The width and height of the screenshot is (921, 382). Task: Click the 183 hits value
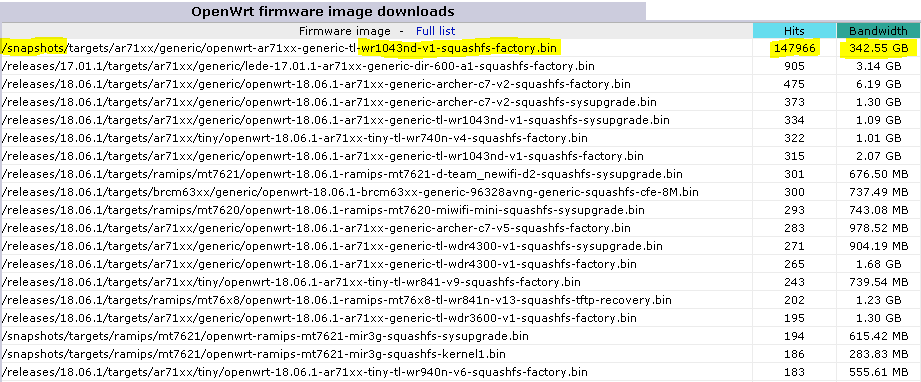pos(794,372)
